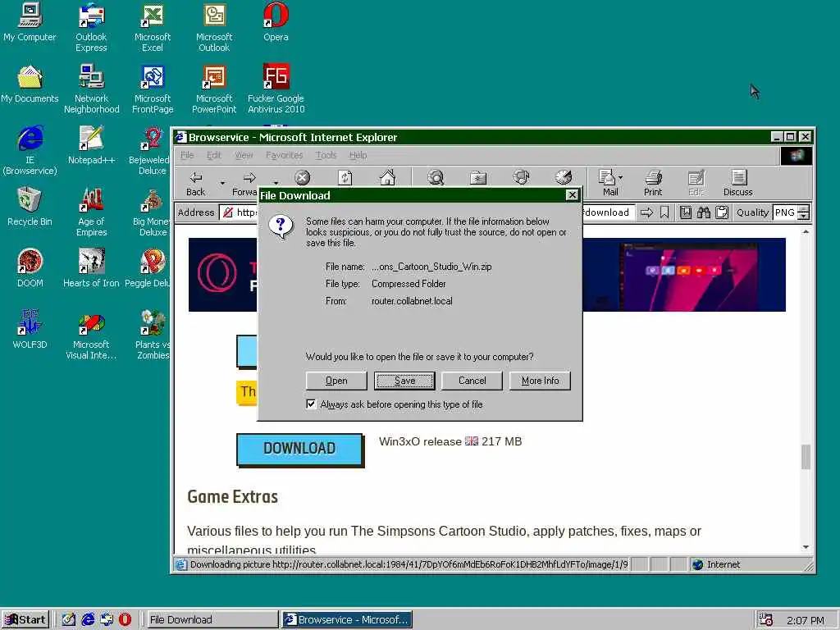The height and width of the screenshot is (630, 840).
Task: Select the Microsoft FrontPage desktop icon
Action: point(153,89)
